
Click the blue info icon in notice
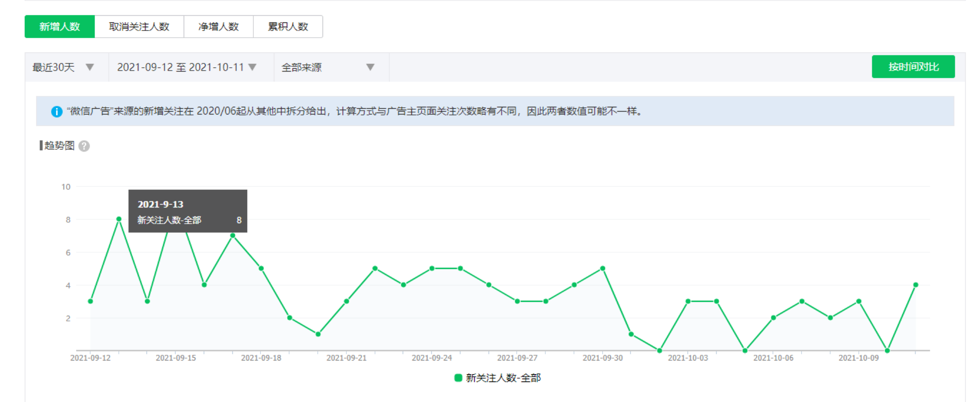[57, 112]
